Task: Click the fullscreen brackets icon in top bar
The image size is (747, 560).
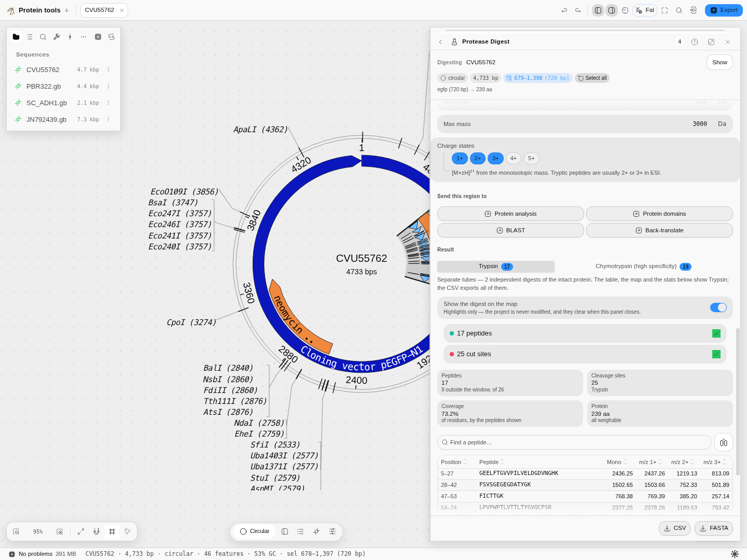Action: tap(665, 10)
